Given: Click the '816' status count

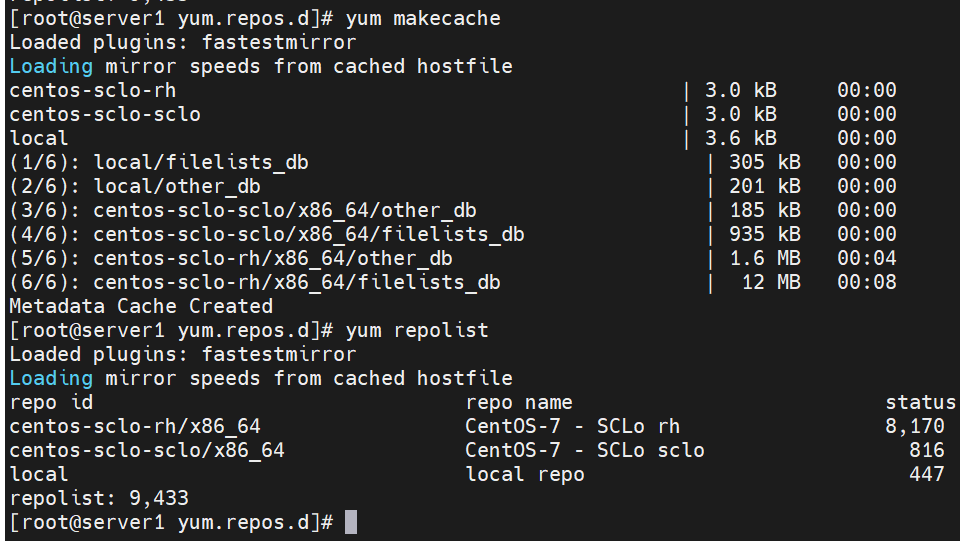Looking at the screenshot, I should pyautogui.click(x=927, y=450).
